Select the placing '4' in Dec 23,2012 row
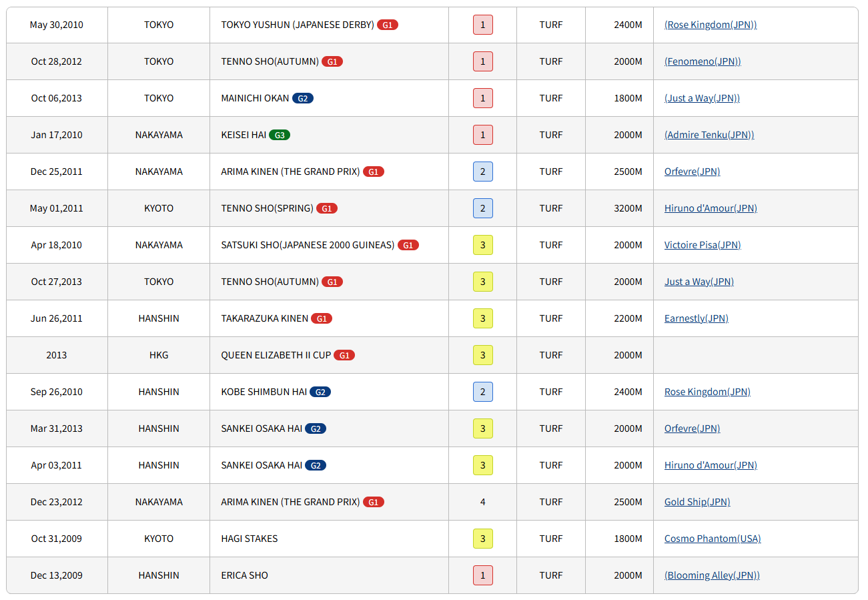Image resolution: width=868 pixels, height=600 pixels. coord(483,502)
